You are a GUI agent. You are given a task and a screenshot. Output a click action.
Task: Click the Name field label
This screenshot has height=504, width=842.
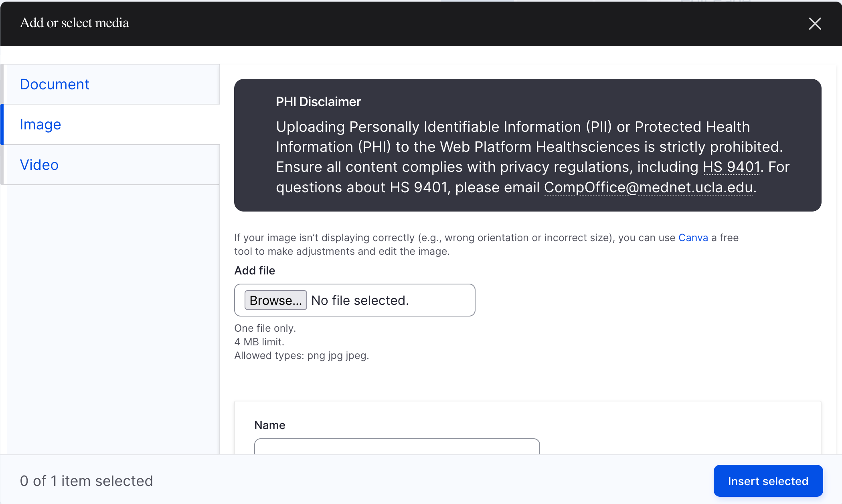pos(270,425)
